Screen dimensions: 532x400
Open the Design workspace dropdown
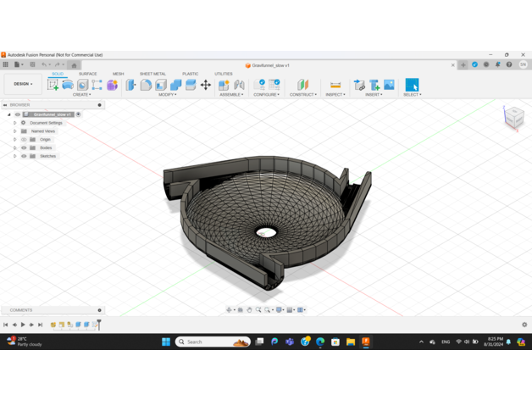(21, 84)
